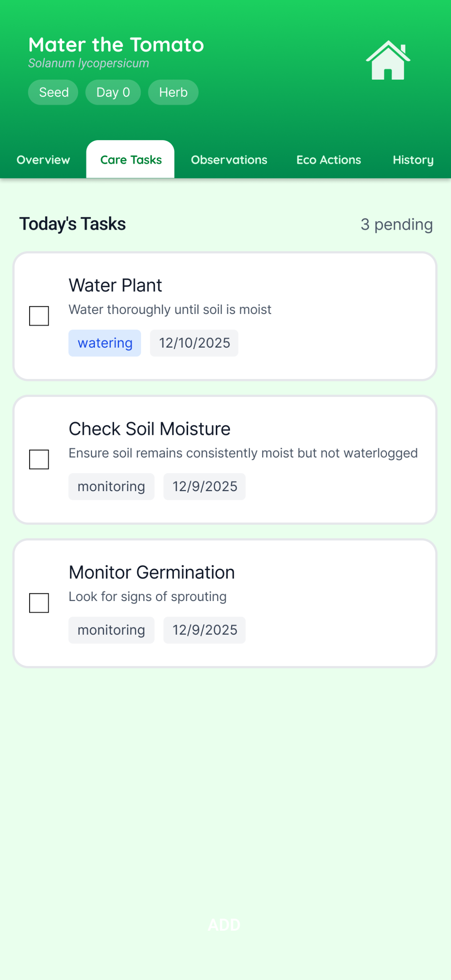451x980 pixels.
Task: Tap the Herb category badge
Action: 173,92
